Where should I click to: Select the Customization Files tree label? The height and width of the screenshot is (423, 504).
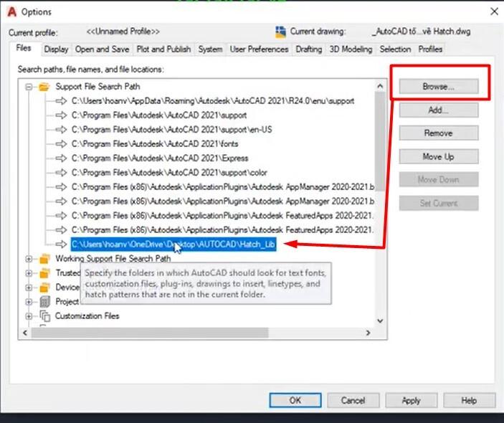pyautogui.click(x=87, y=316)
